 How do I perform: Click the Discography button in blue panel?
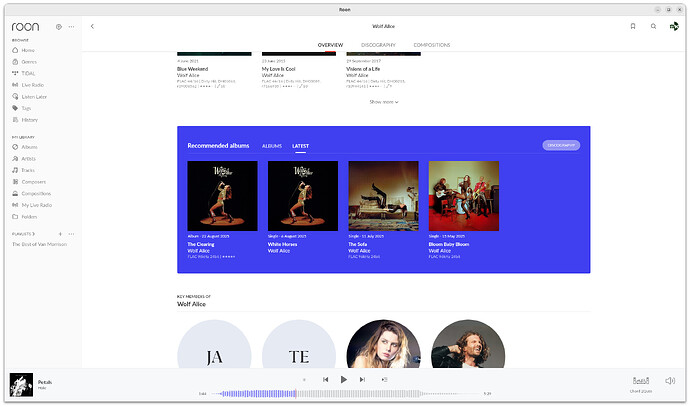click(561, 145)
